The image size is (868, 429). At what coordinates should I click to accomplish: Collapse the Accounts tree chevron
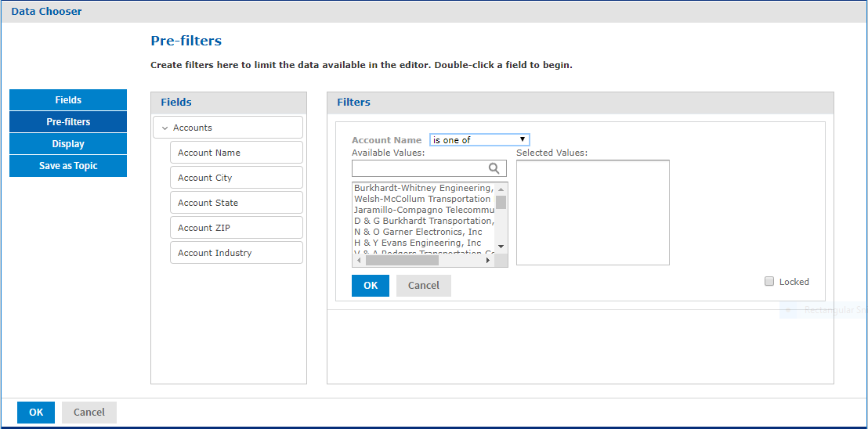click(x=165, y=128)
